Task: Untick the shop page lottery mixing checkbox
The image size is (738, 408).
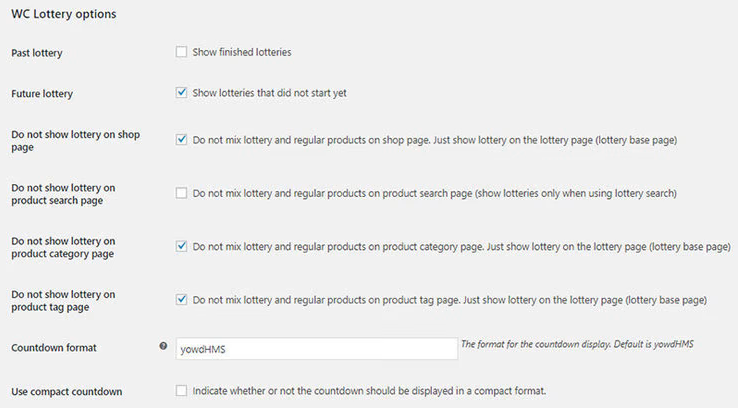Action: point(181,139)
